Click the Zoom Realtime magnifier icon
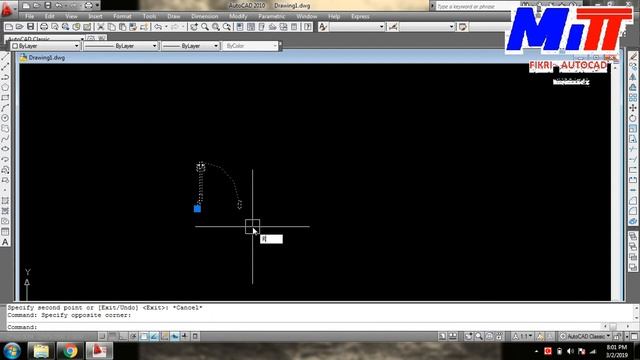This screenshot has width=640, height=360. [205, 27]
